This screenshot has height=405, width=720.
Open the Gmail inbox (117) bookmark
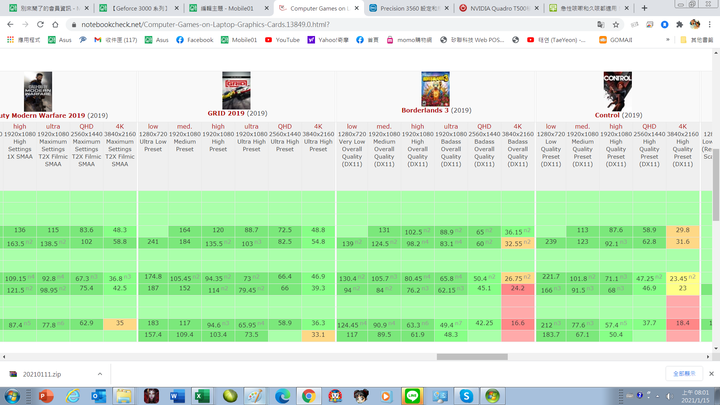point(116,40)
